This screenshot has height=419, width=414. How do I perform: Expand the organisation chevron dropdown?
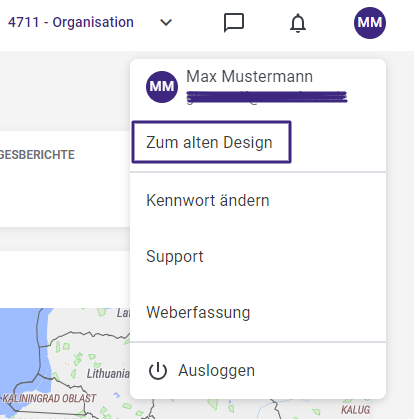point(166,23)
